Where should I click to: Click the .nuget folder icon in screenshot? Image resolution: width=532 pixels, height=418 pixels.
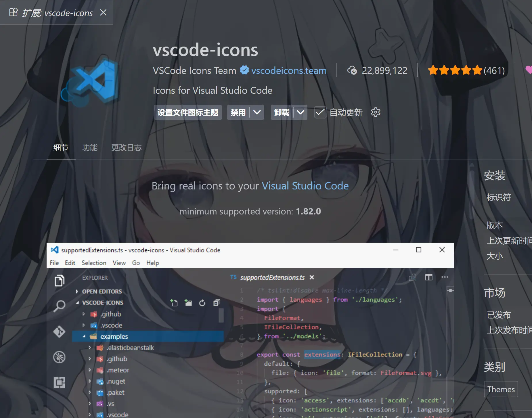point(100,381)
